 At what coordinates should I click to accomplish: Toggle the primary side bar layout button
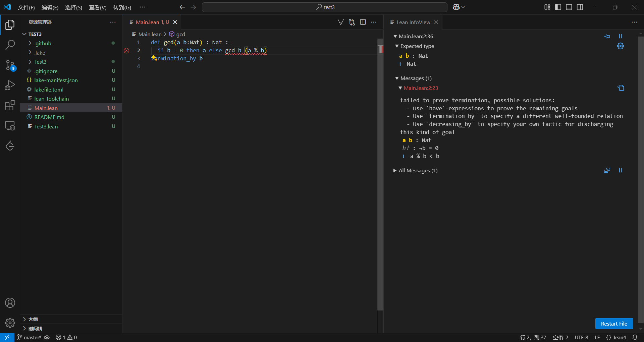(558, 7)
